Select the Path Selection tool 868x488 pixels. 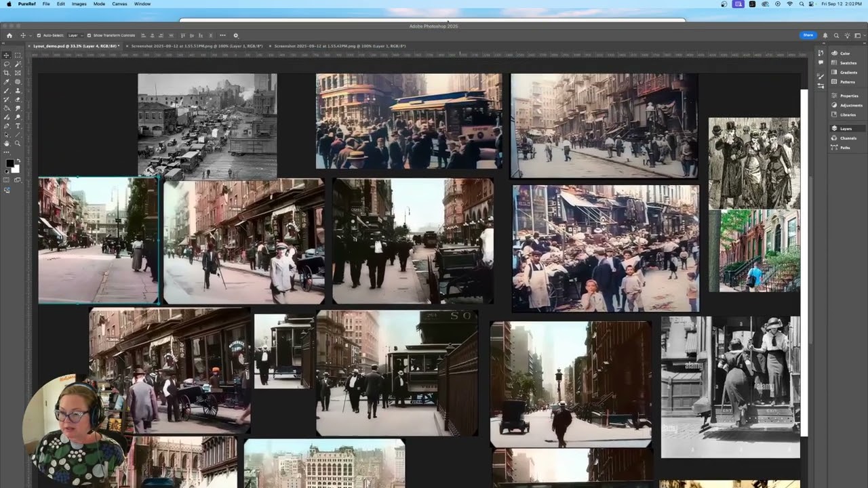[x=6, y=134]
